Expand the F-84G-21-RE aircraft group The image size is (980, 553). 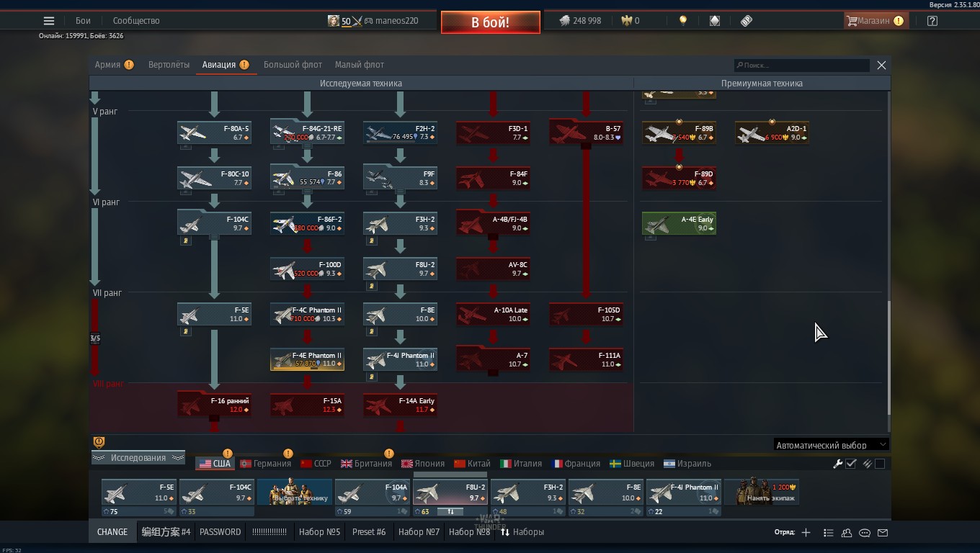(307, 132)
